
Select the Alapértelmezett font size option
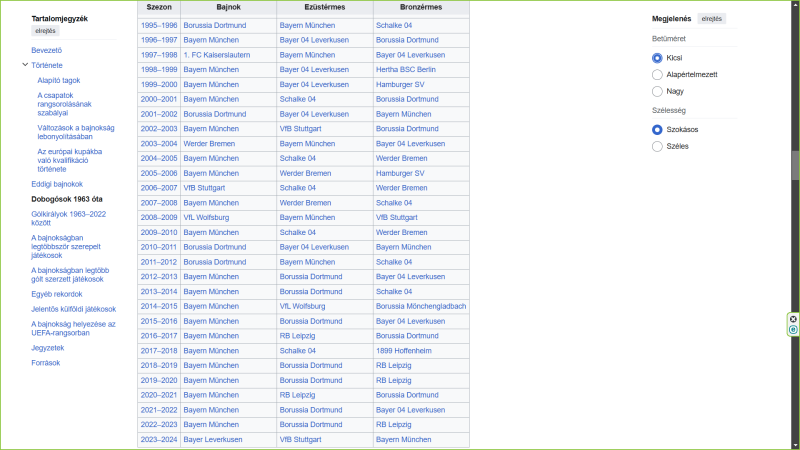tap(657, 75)
